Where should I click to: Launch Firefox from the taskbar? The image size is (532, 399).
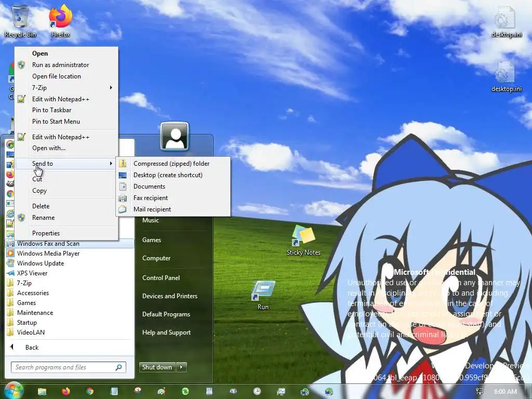(x=66, y=392)
